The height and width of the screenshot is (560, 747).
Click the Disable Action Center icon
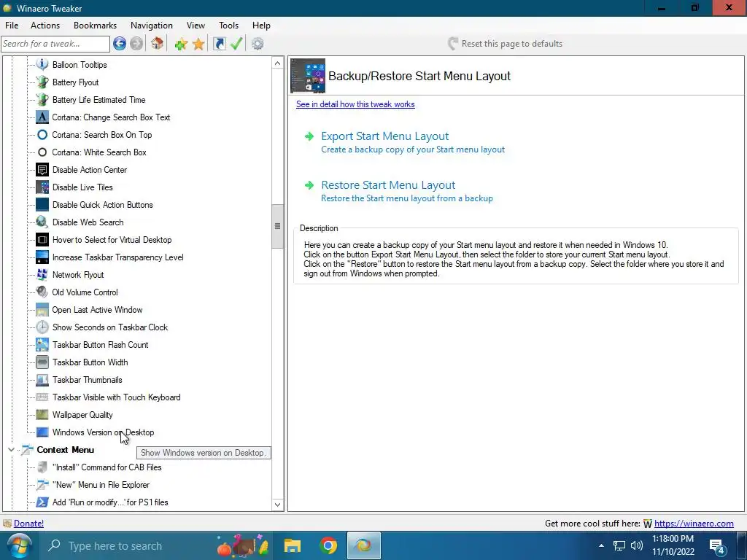[x=42, y=169]
